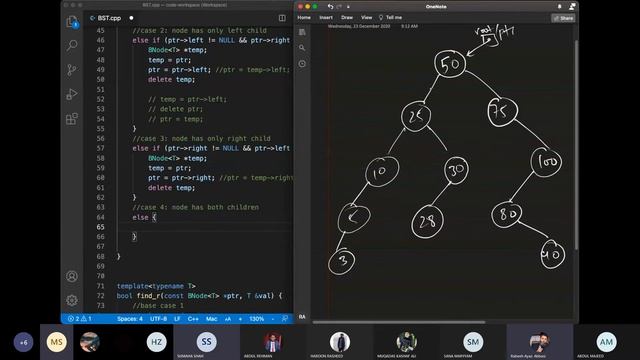Open recent notes icon in OneNote sidebar
This screenshot has width=640, height=360.
[302, 64]
